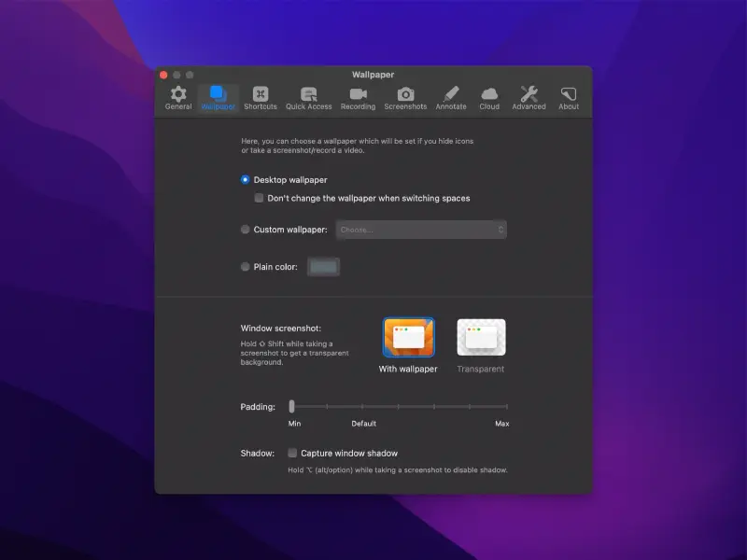This screenshot has height=560, width=747.
Task: Open the Annotate preferences
Action: [450, 96]
